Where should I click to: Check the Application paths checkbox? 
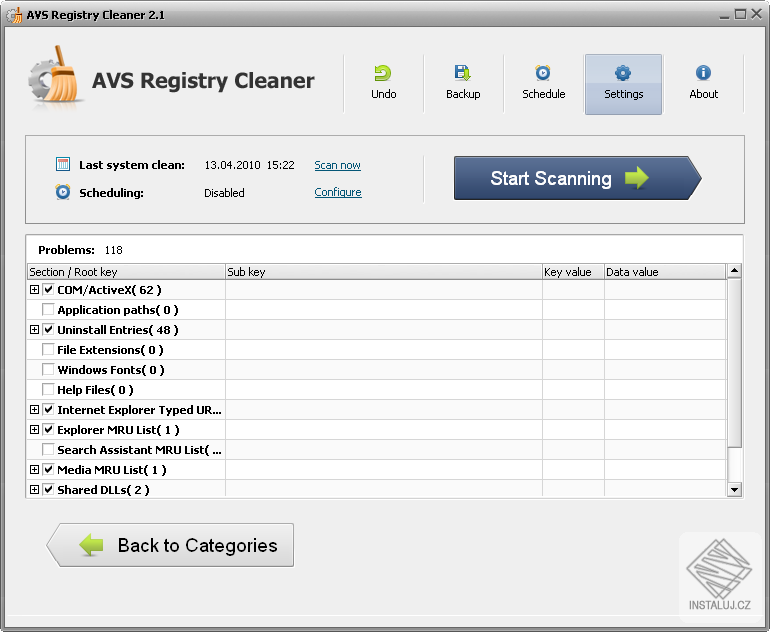48,309
